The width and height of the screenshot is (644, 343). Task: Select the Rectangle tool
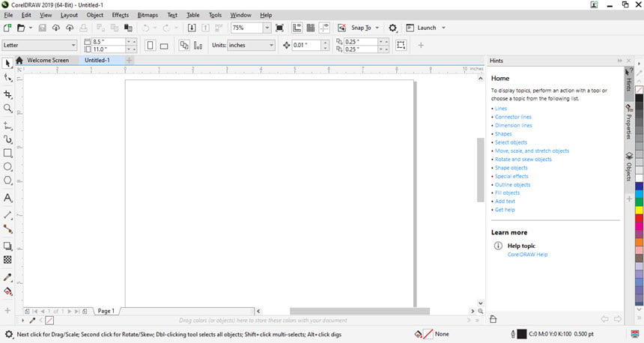(x=7, y=153)
